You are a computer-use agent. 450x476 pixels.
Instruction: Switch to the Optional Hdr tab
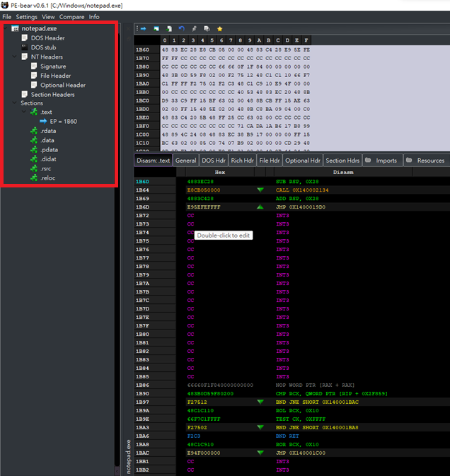[x=303, y=161]
